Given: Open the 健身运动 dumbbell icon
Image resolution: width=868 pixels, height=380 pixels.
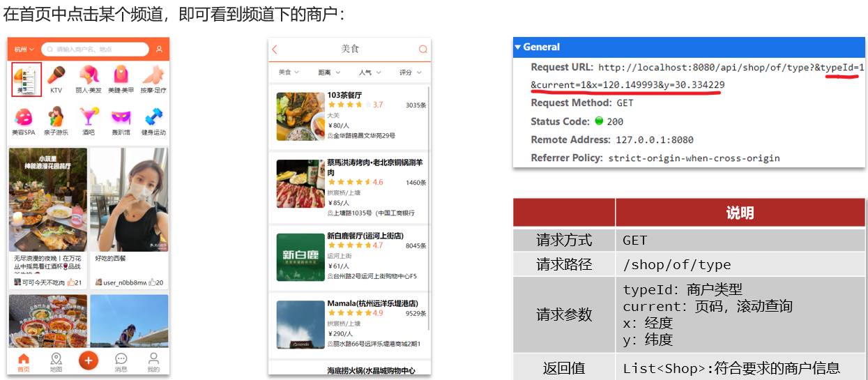Looking at the screenshot, I should (153, 116).
